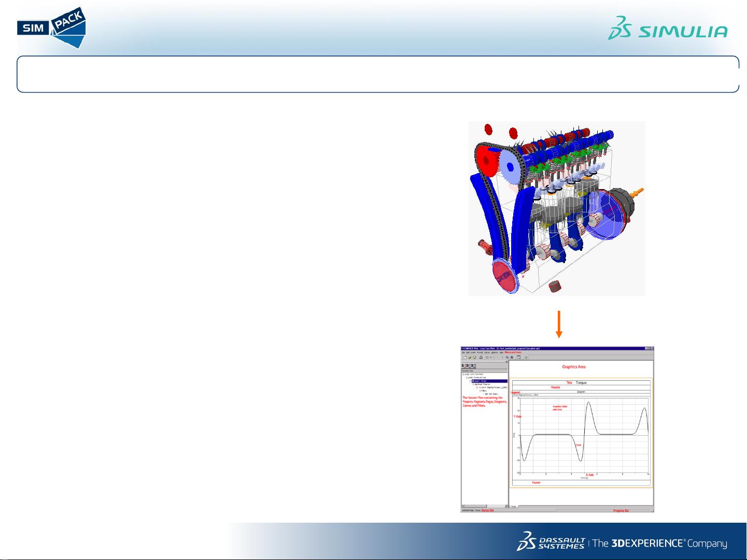Select the Aligning Torque curve tree item
747x560 pixels.
click(492, 387)
